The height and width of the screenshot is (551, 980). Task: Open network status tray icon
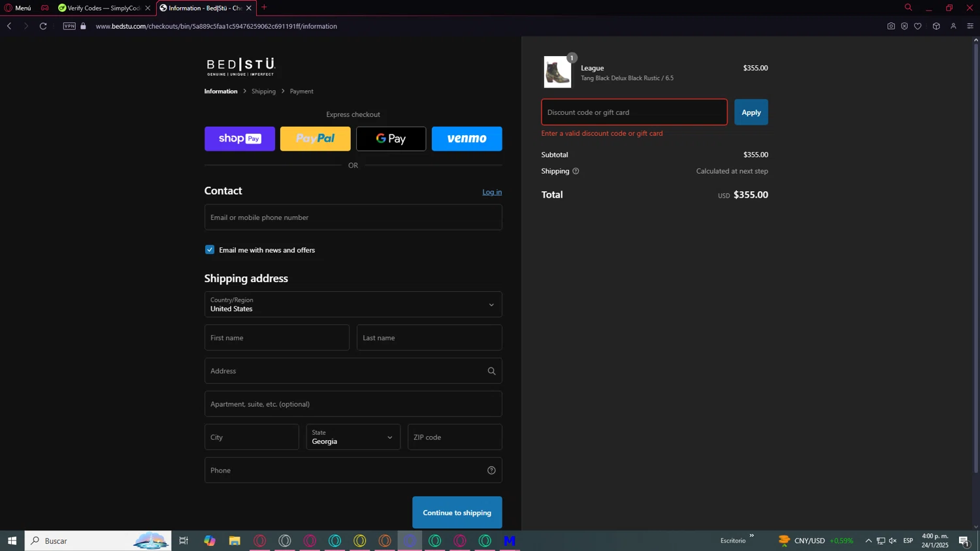click(x=881, y=541)
